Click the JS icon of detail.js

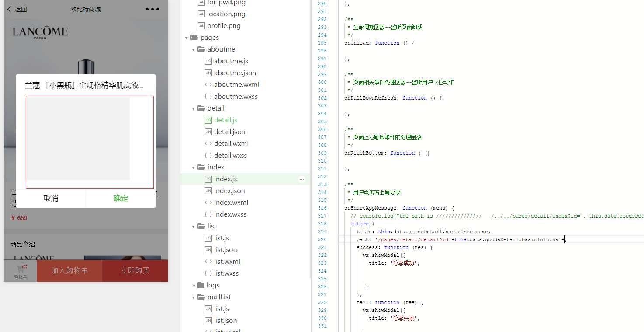[x=208, y=120]
